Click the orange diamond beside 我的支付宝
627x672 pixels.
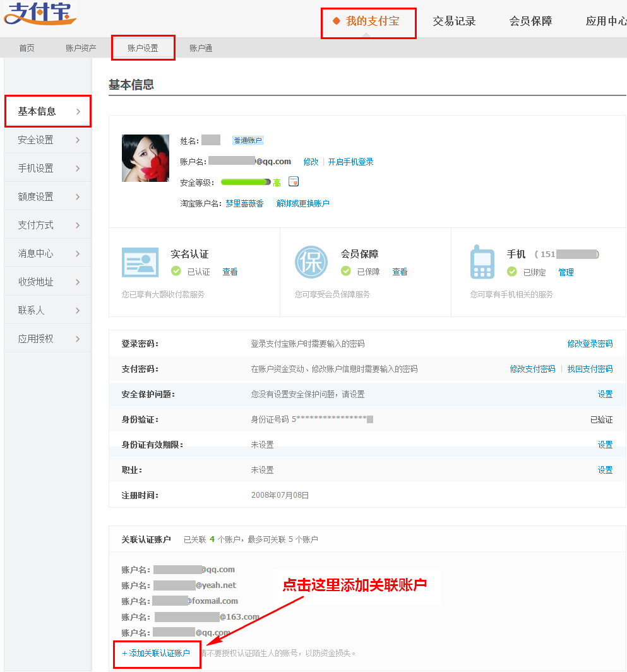point(337,21)
